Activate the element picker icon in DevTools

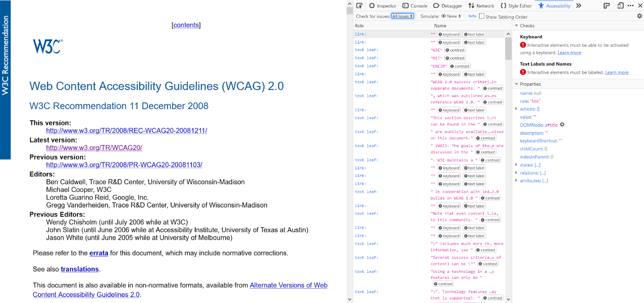(x=359, y=6)
